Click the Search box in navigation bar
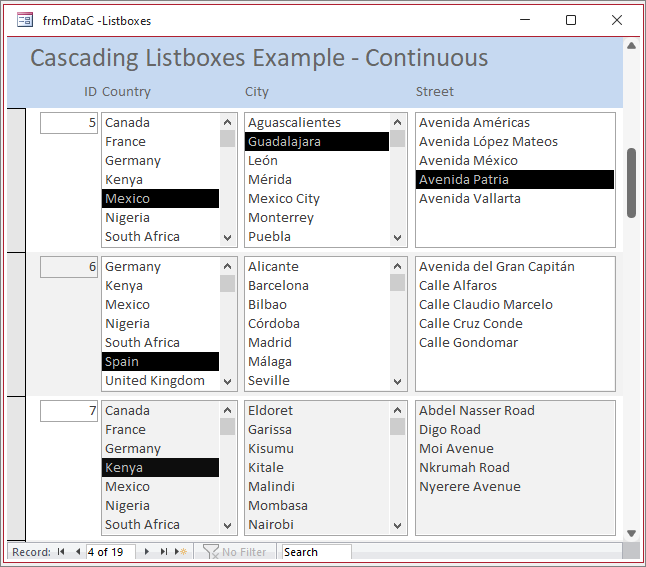The height and width of the screenshot is (567, 646). 316,552
